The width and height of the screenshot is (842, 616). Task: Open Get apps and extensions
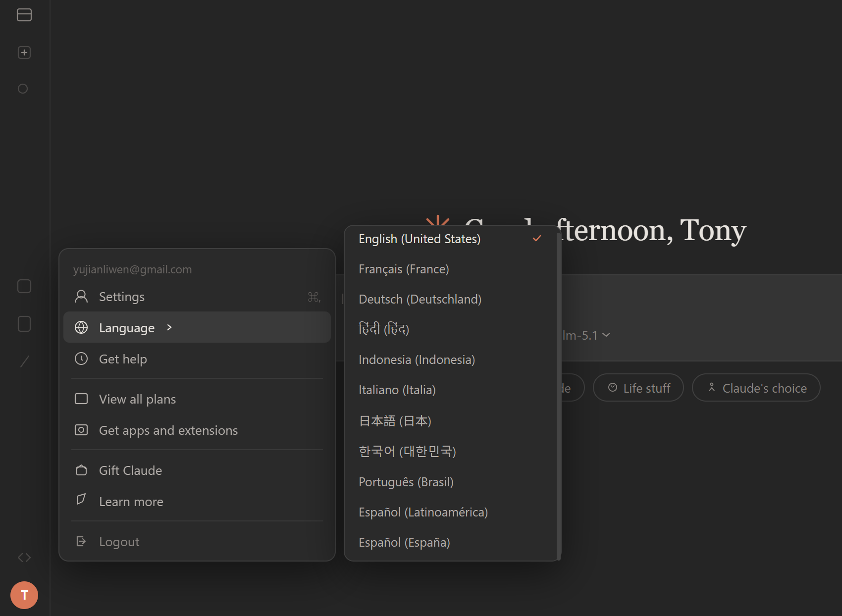[x=168, y=430]
